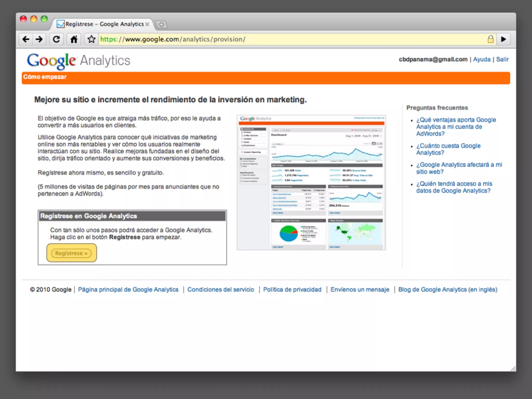This screenshot has height=399, width=532.
Task: Click the Google Analytics logo
Action: click(78, 61)
